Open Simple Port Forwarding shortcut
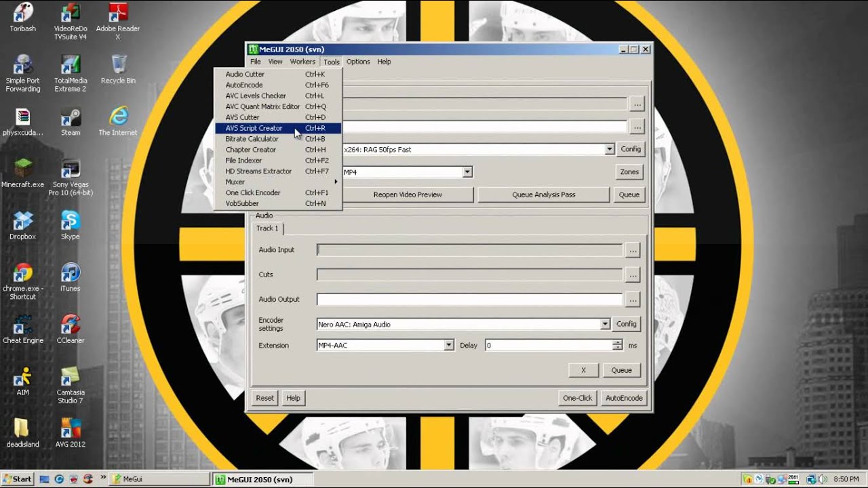This screenshot has height=488, width=868. (x=22, y=73)
